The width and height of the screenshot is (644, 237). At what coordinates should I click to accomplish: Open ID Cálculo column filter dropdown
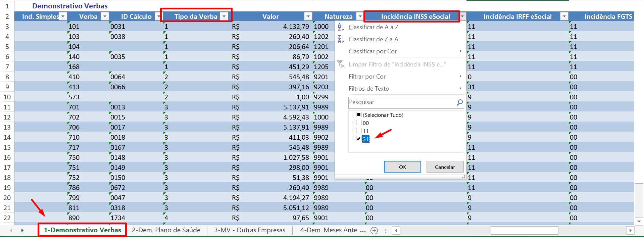(x=158, y=16)
